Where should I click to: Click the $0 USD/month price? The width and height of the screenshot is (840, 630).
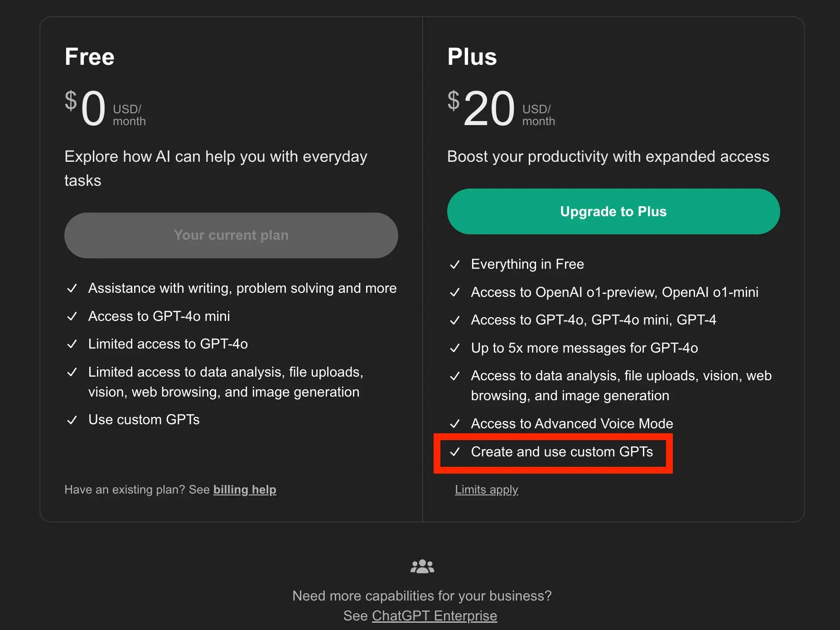pyautogui.click(x=105, y=109)
